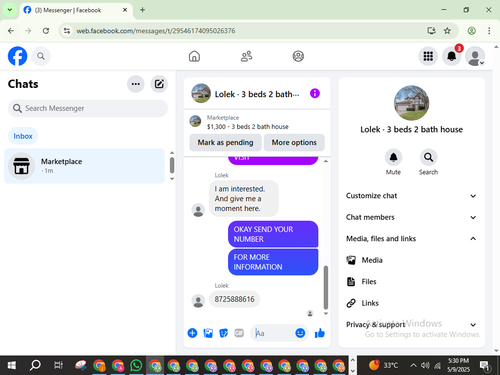Open taskbar search magnifier
Screen dimensions: 500x375
[35, 365]
